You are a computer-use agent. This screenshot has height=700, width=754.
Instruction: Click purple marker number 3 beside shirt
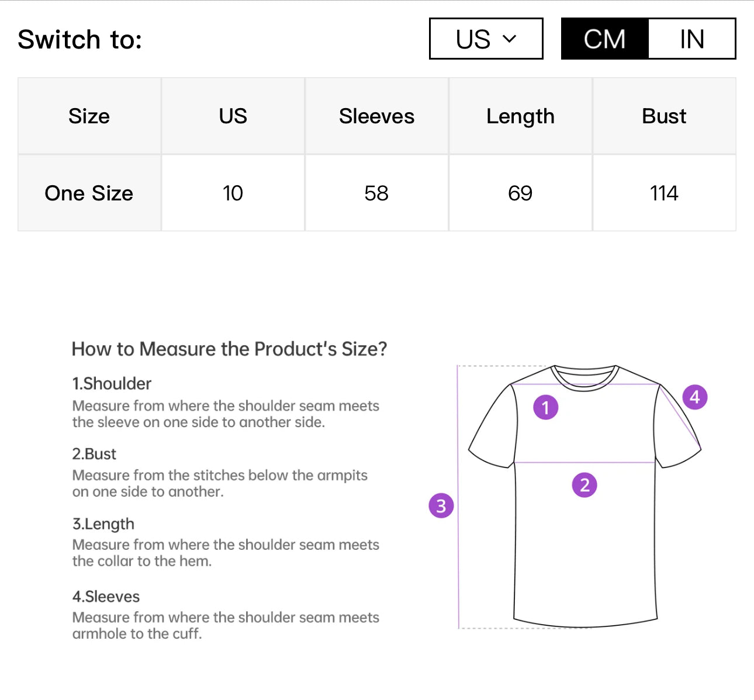click(x=441, y=506)
